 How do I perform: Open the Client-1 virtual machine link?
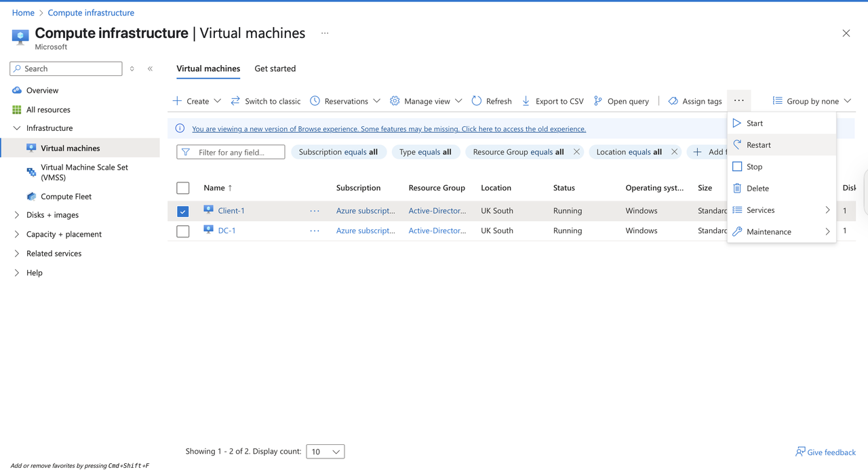coord(231,211)
